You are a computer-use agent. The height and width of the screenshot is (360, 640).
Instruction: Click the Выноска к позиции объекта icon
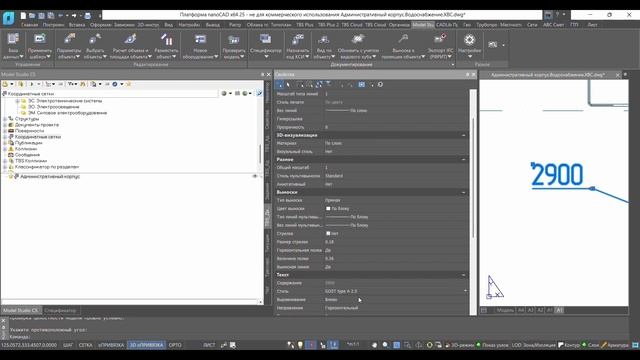click(x=403, y=46)
